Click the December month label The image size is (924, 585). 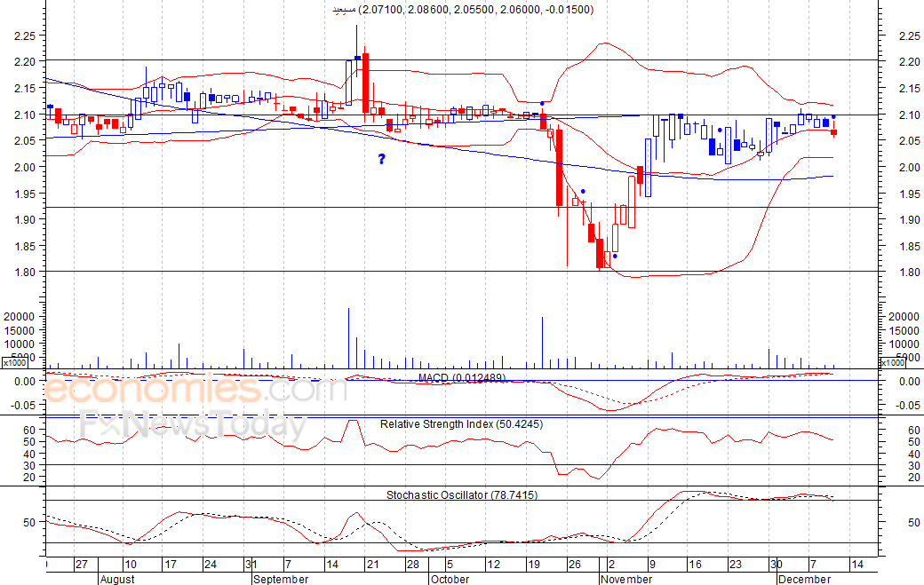[804, 579]
